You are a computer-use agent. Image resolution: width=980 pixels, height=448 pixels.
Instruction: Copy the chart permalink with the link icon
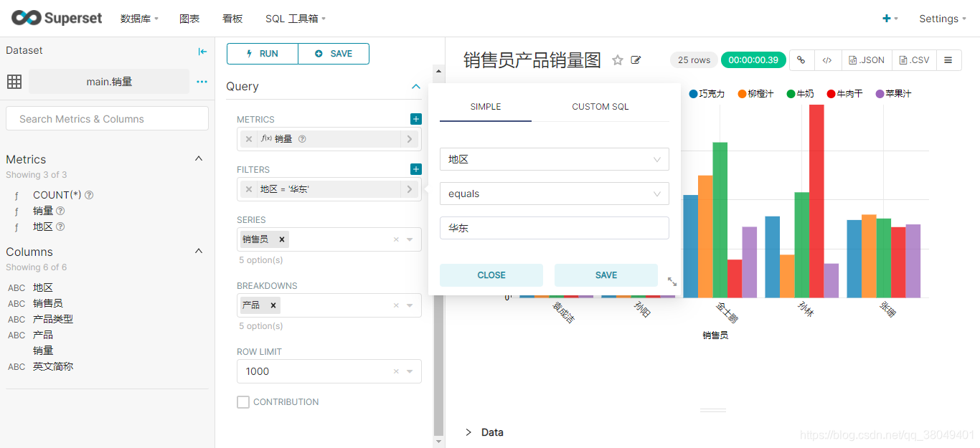point(801,60)
